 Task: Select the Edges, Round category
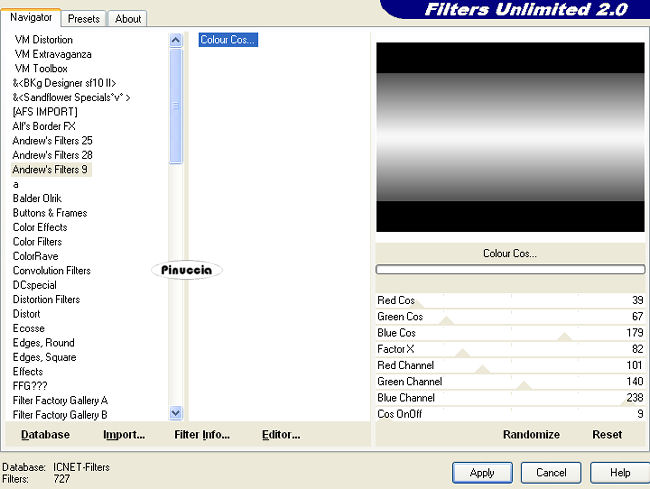pos(44,343)
